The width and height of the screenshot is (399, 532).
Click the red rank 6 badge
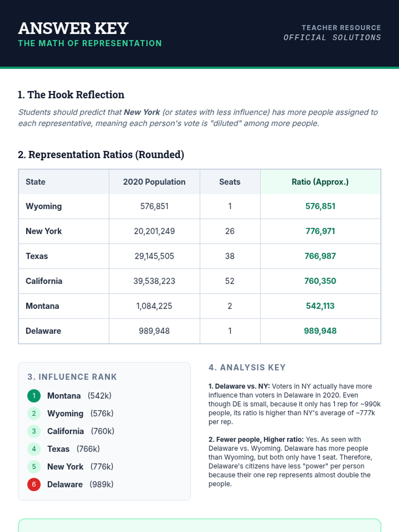point(34,484)
